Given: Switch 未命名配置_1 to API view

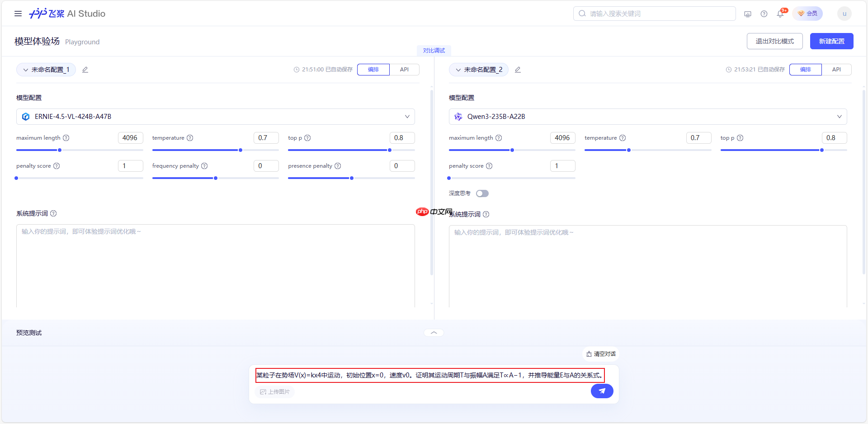Looking at the screenshot, I should click(x=404, y=70).
